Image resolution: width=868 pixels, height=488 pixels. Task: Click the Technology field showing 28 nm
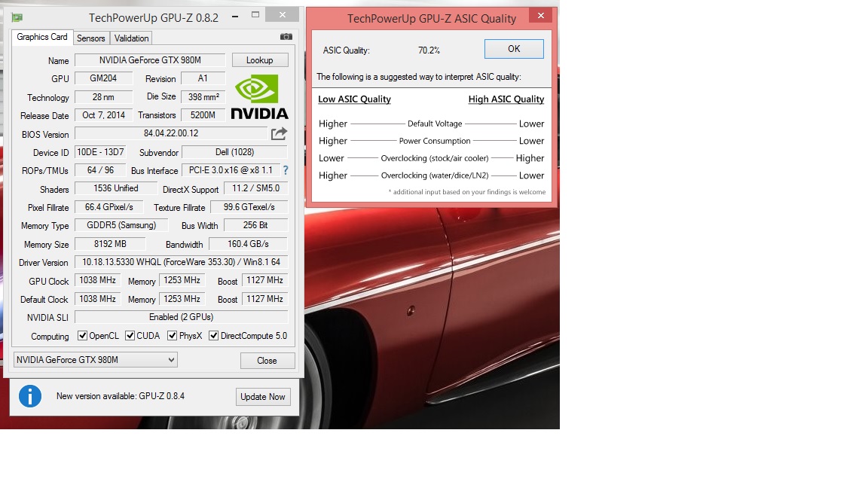click(x=103, y=97)
